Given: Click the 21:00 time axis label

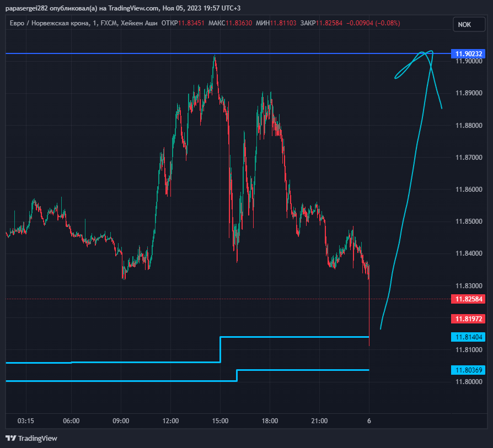Looking at the screenshot, I should [319, 421].
